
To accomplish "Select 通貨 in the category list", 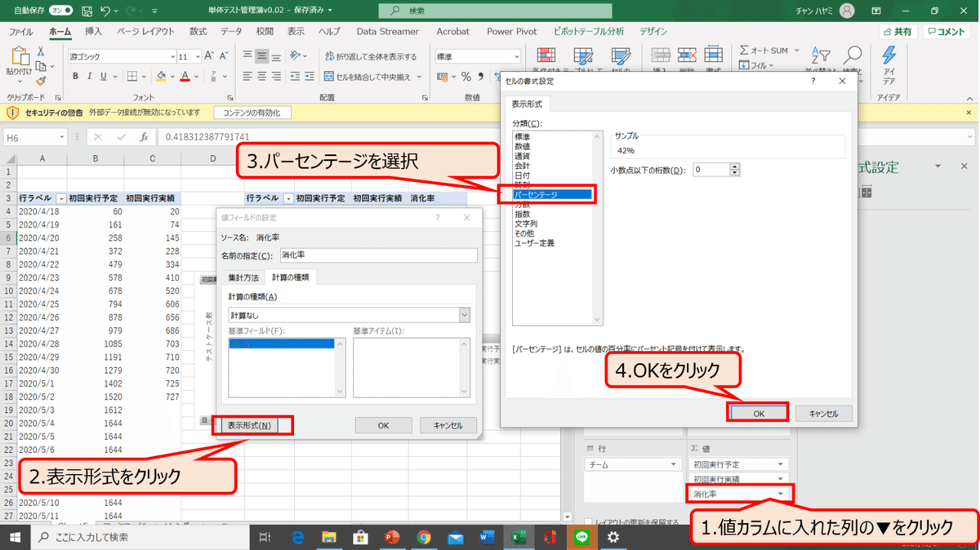I will (x=522, y=156).
